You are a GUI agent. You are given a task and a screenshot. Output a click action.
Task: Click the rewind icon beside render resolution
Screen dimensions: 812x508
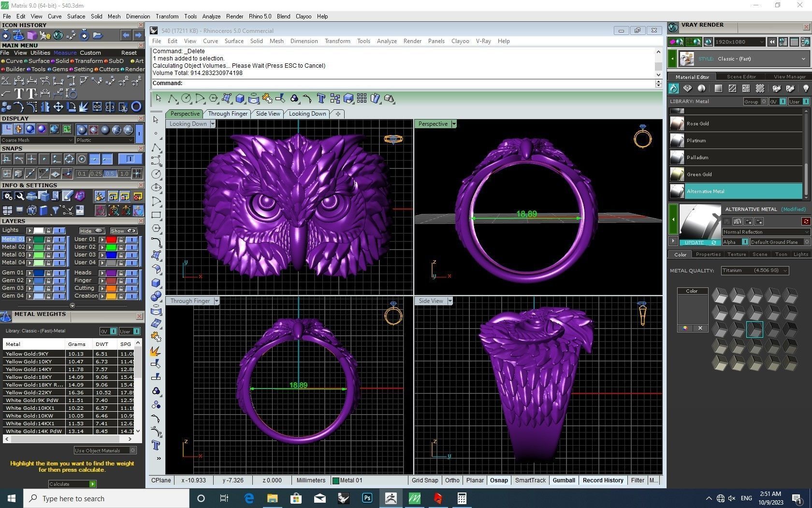click(772, 42)
